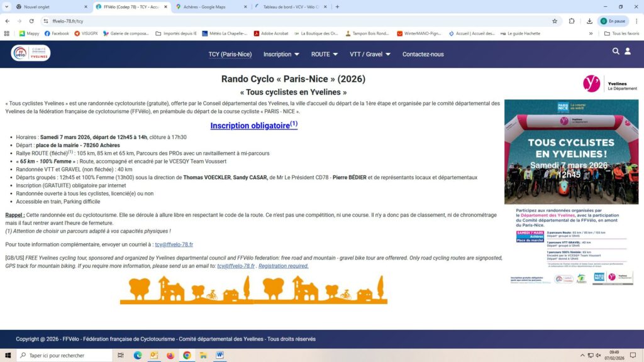Image resolution: width=644 pixels, height=362 pixels.
Task: Expand the ROUTE dropdown menu
Action: (325, 54)
